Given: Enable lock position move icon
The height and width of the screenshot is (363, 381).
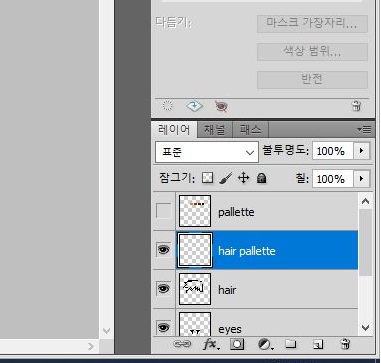Looking at the screenshot, I should coord(244,178).
